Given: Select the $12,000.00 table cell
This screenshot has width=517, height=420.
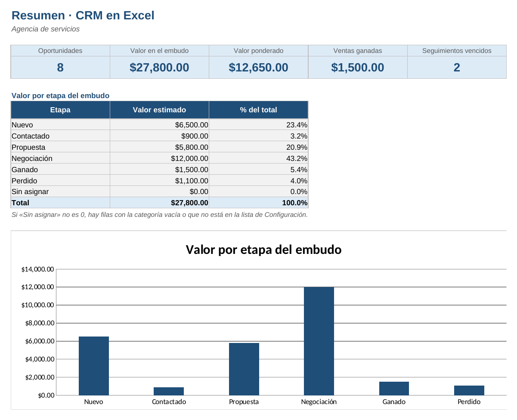Looking at the screenshot, I should [159, 158].
